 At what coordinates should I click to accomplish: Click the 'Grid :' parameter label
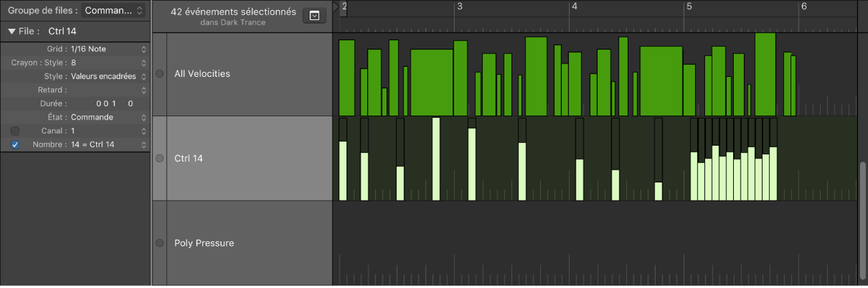click(x=57, y=49)
